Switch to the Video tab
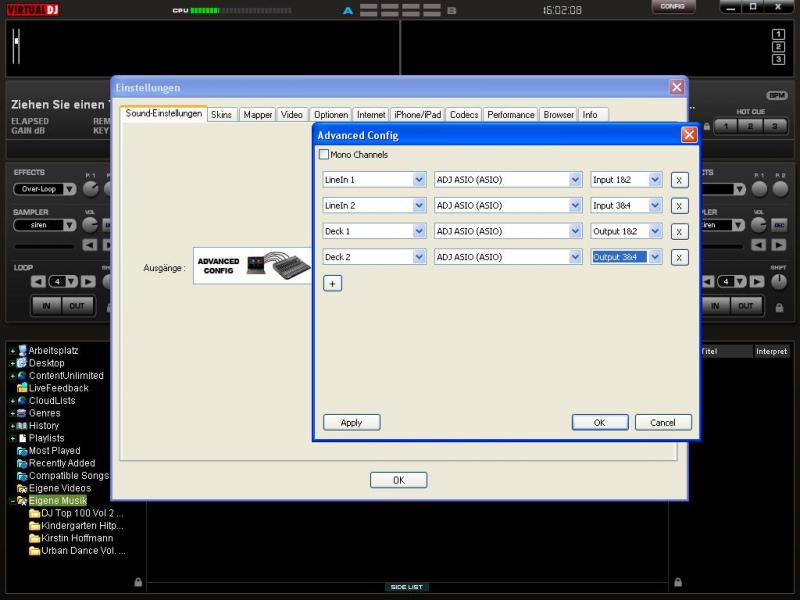The height and width of the screenshot is (600, 800). coord(292,115)
